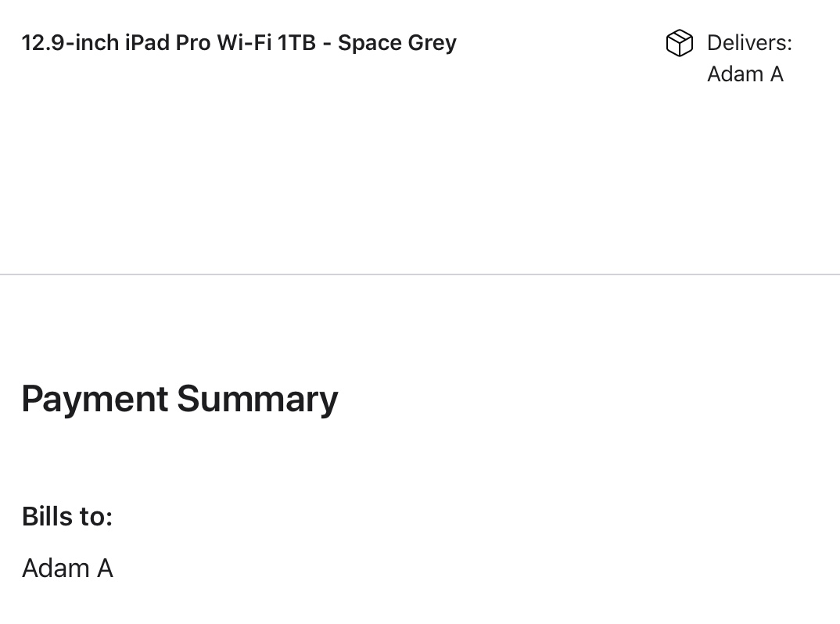Click the initial "A" in delivery name
Viewport: 840px width, 624px height.
(776, 74)
